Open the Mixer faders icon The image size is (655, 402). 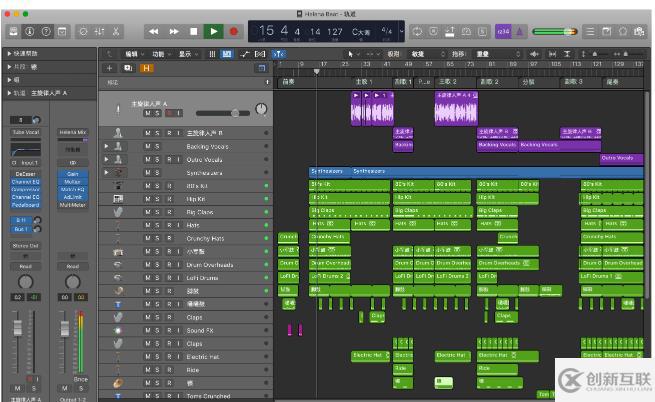click(x=99, y=32)
